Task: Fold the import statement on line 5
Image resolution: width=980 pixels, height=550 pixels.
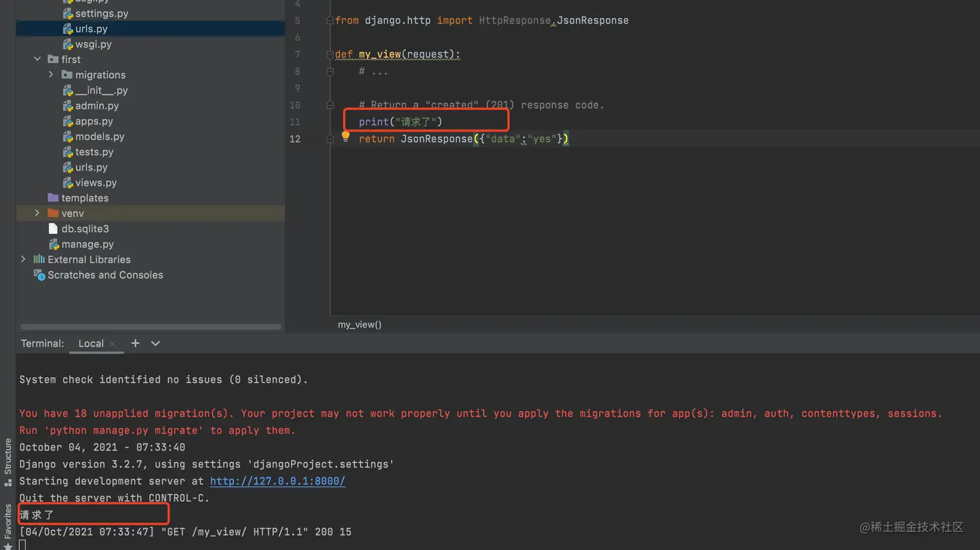Action: 330,21
